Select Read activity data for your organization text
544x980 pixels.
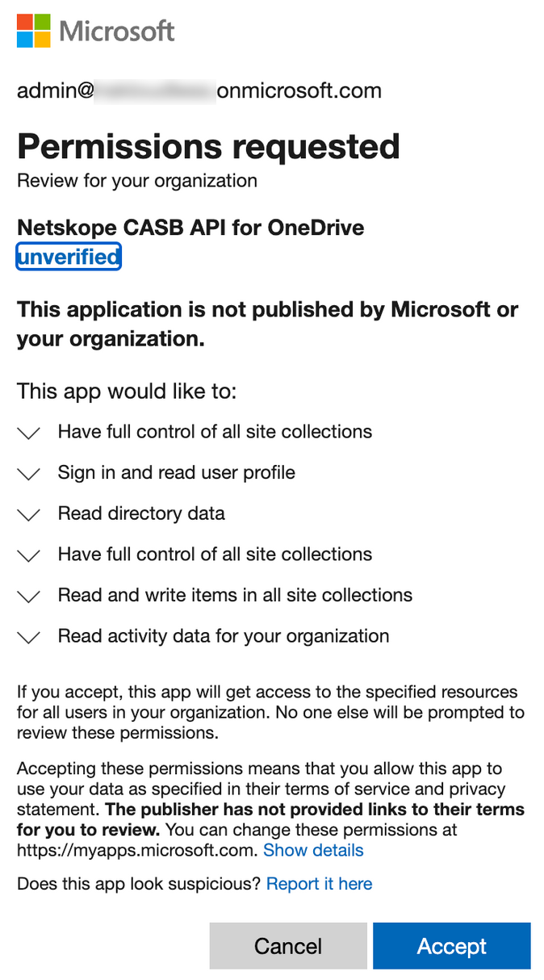(x=224, y=636)
